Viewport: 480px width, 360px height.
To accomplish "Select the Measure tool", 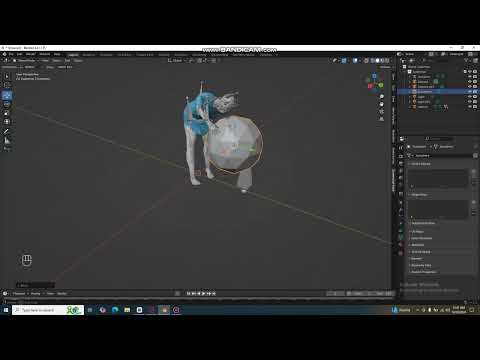I will [x=7, y=140].
